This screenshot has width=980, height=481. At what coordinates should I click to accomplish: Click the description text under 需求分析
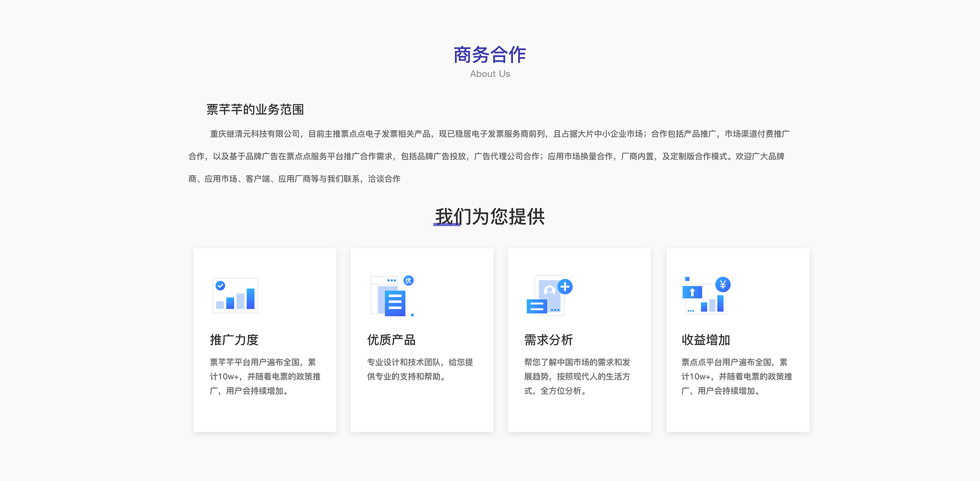click(x=577, y=376)
